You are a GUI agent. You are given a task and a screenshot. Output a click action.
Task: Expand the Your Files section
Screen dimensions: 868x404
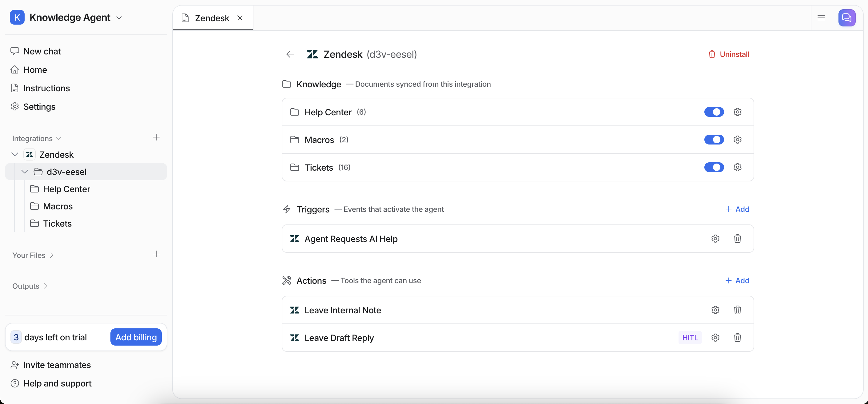click(x=33, y=255)
